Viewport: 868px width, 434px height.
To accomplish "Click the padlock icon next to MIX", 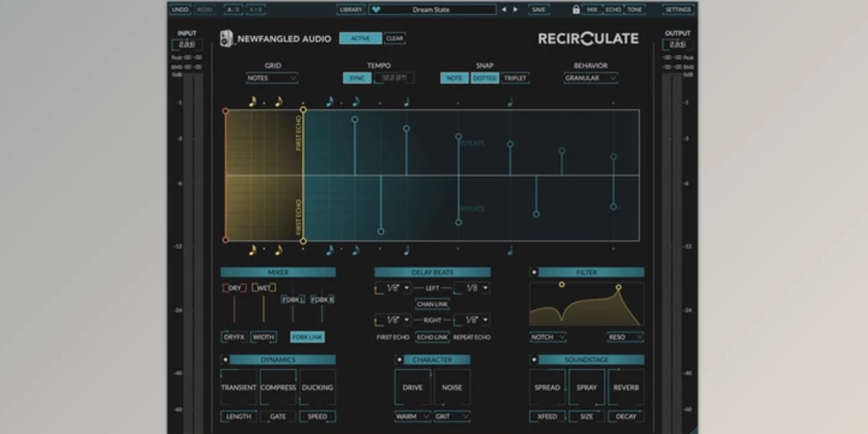I will tap(575, 10).
